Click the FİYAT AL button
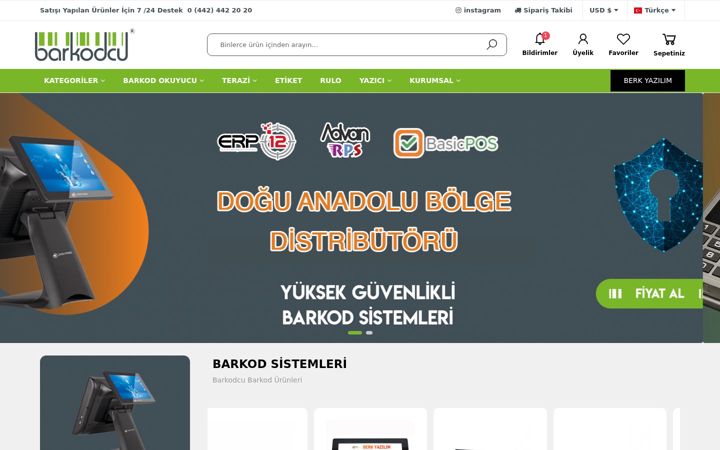Image resolution: width=720 pixels, height=450 pixels. coord(649,293)
